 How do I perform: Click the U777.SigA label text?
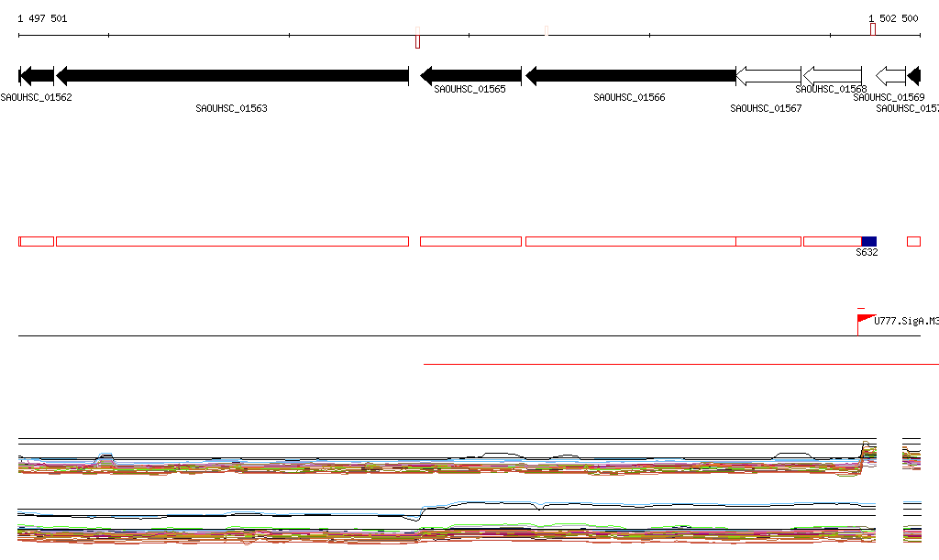(906, 322)
